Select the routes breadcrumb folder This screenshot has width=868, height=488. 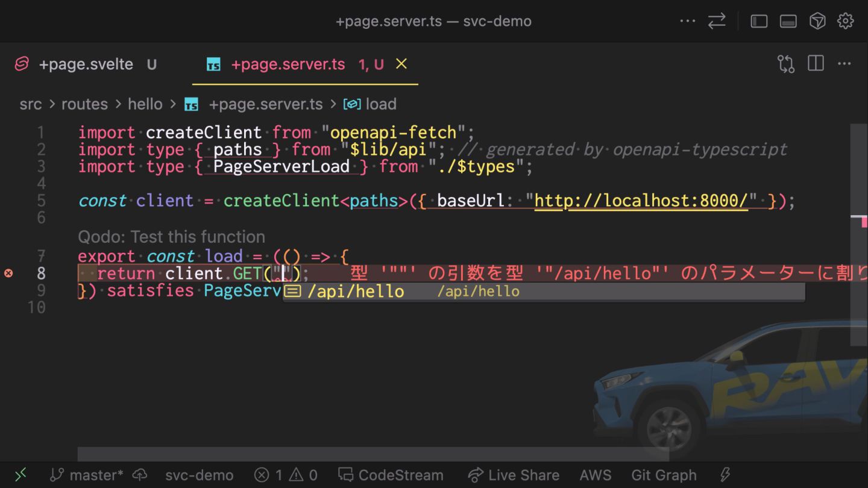(x=84, y=104)
